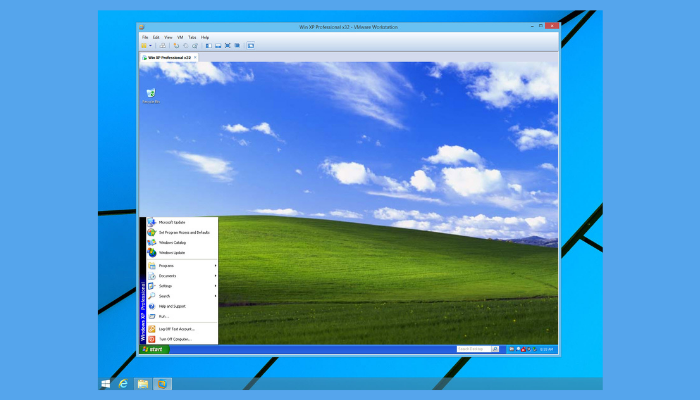Open Windows Catalog entry

182,242
